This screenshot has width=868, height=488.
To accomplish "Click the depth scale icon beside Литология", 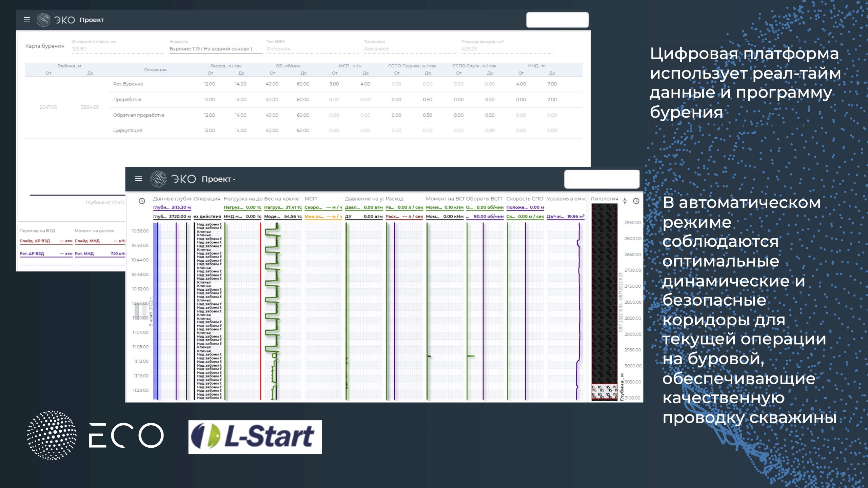I will (625, 201).
